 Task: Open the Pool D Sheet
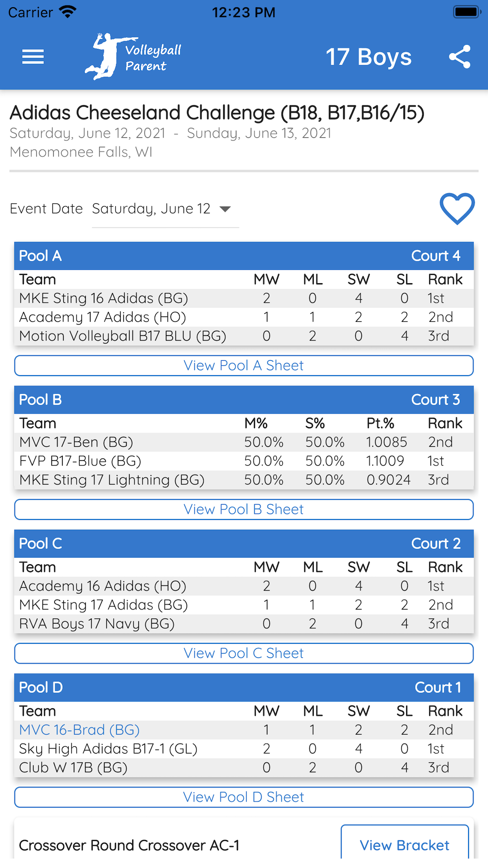click(244, 797)
